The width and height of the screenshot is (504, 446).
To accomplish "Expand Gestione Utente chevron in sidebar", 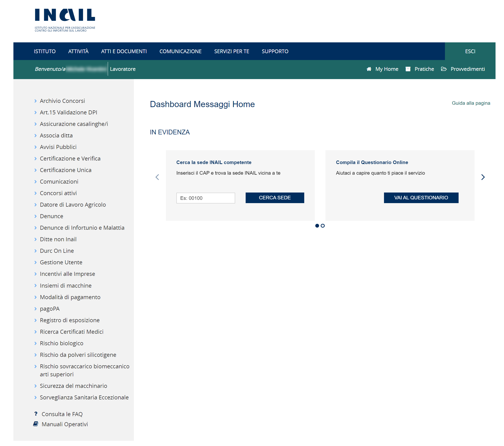I will click(x=36, y=262).
